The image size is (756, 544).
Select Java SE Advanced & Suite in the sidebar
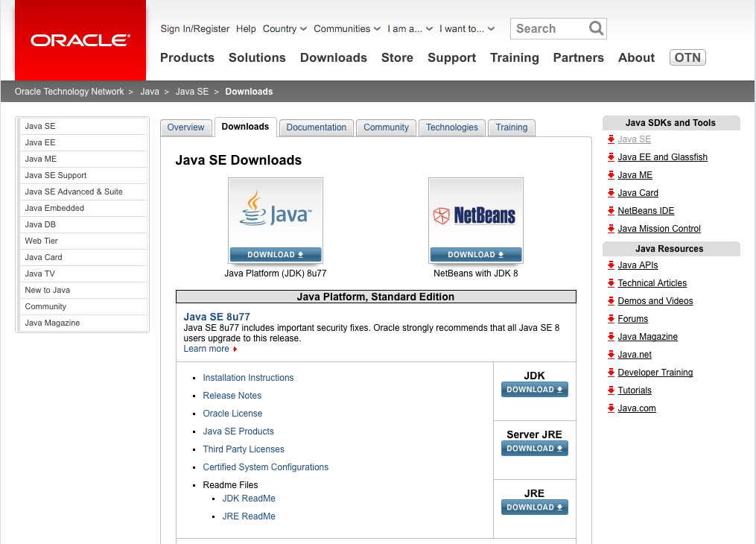click(x=83, y=192)
